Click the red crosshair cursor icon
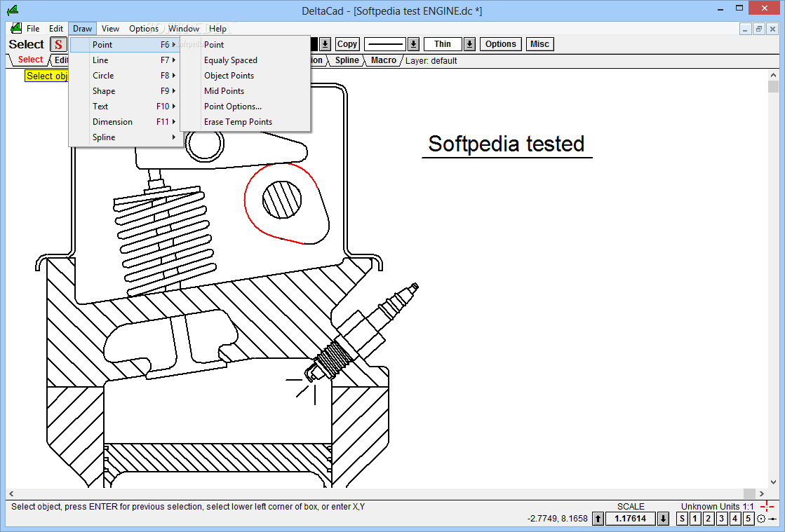Image resolution: width=785 pixels, height=532 pixels. click(767, 507)
